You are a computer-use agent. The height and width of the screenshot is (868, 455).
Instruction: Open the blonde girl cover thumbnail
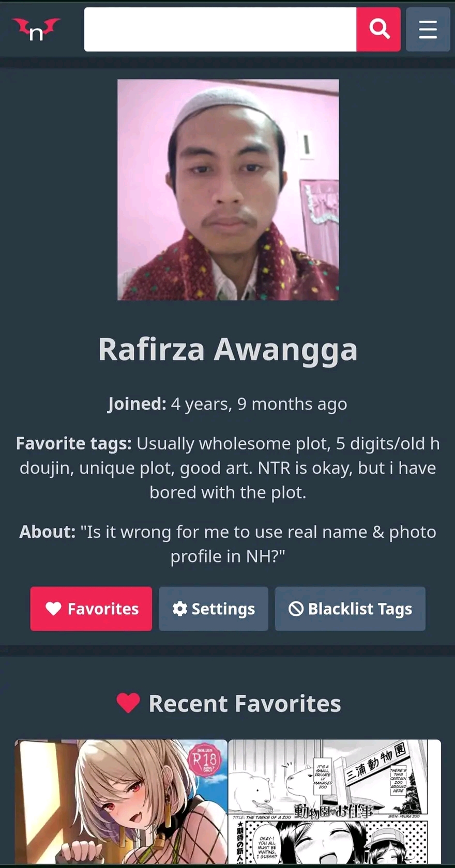121,801
